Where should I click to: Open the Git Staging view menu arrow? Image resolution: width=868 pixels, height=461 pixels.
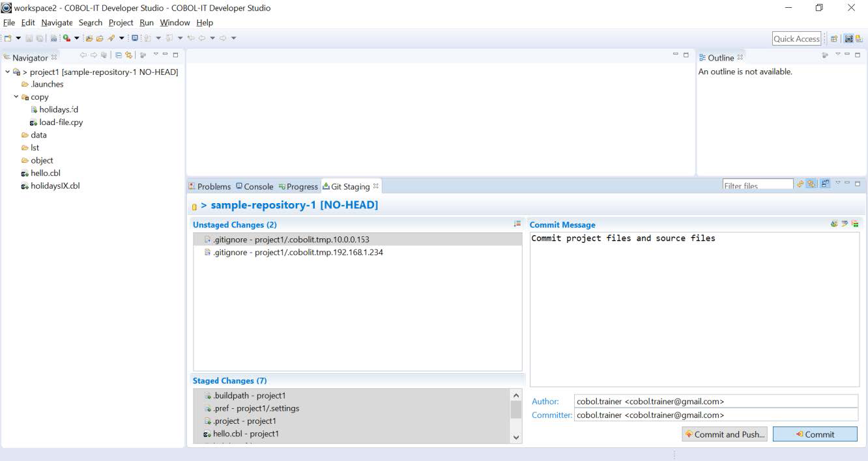pyautogui.click(x=838, y=184)
